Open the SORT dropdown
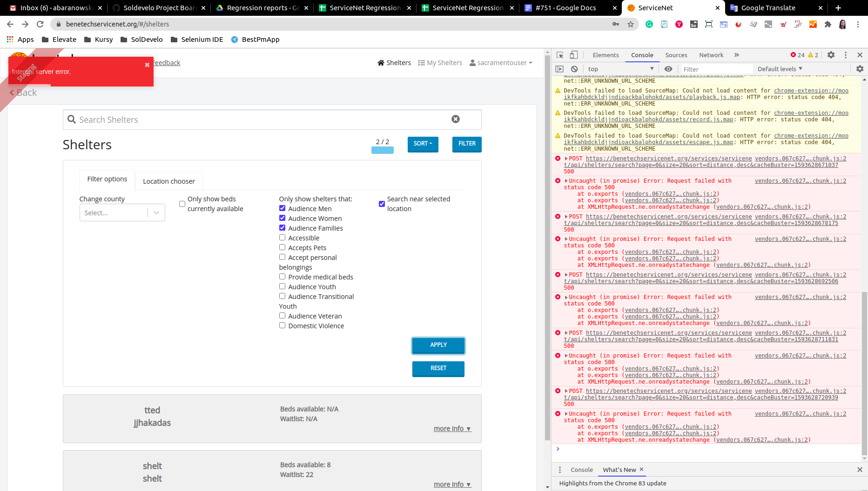 pyautogui.click(x=423, y=144)
